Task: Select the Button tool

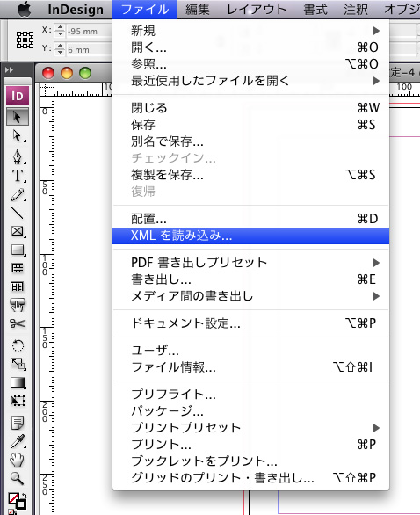Action: click(x=18, y=305)
